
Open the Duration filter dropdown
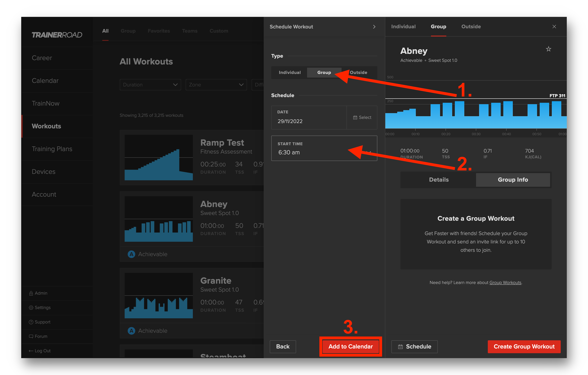tap(150, 85)
